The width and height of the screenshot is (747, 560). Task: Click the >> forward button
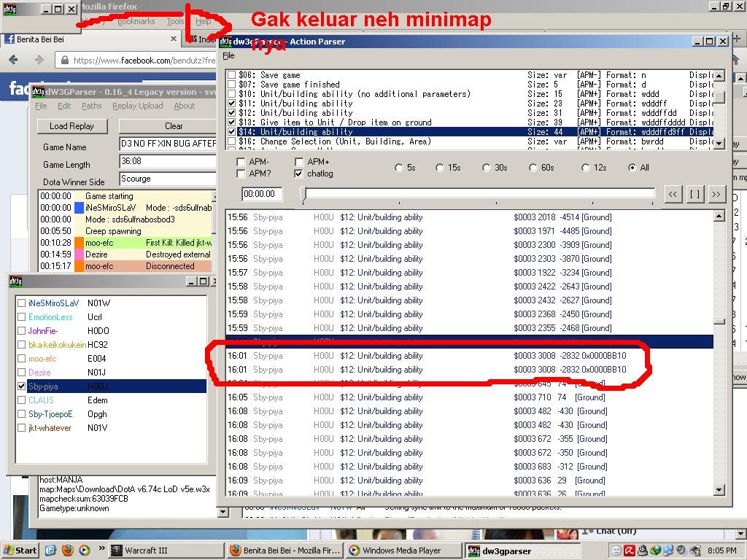click(x=716, y=194)
